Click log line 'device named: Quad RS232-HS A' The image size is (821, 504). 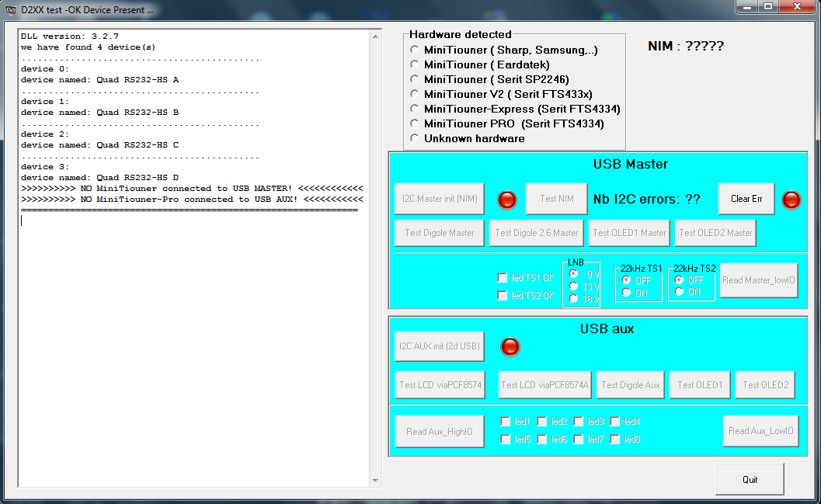(x=99, y=79)
